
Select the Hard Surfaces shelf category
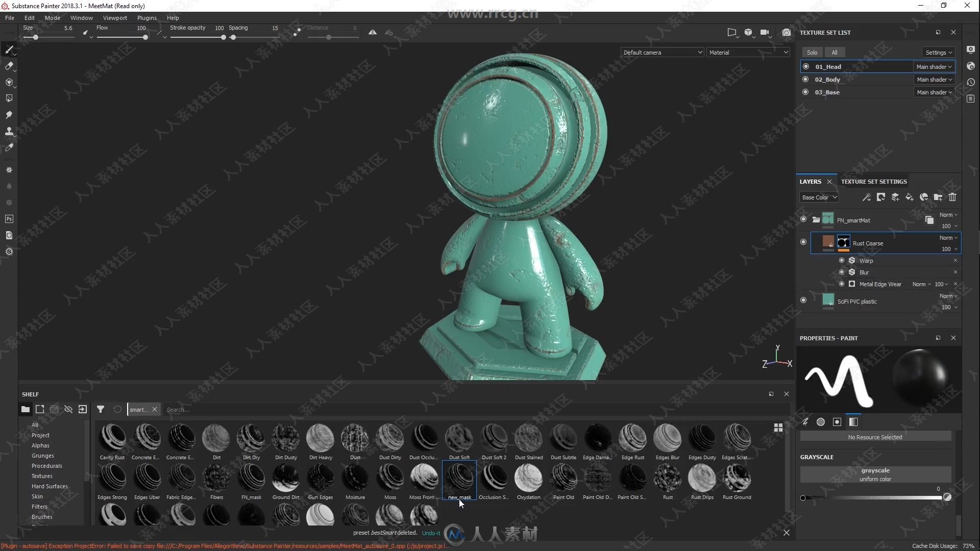click(x=50, y=486)
